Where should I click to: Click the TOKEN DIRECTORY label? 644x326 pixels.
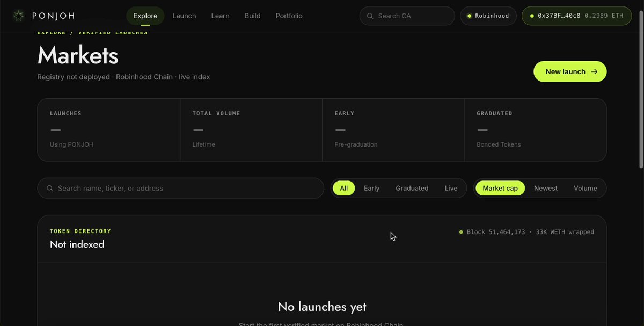[x=80, y=231]
